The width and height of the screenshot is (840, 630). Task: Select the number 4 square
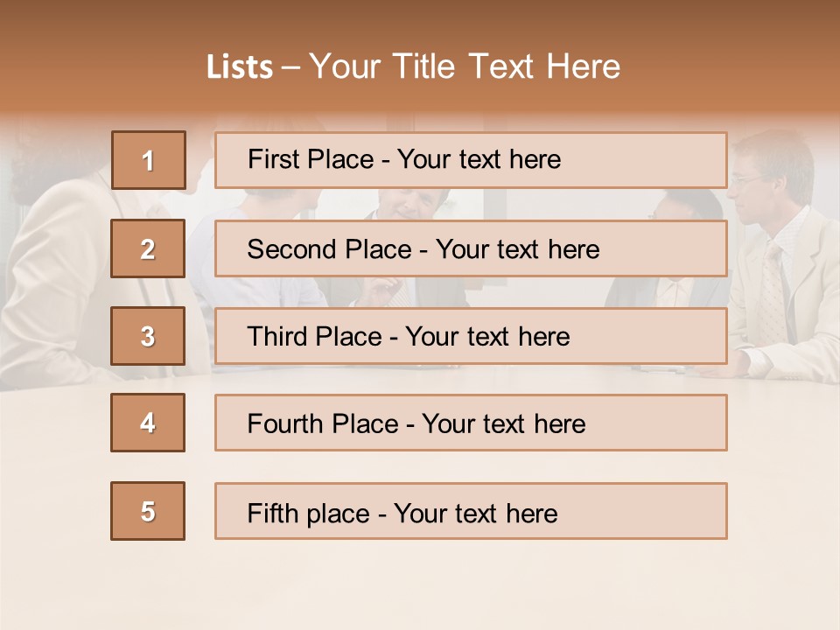pyautogui.click(x=148, y=423)
